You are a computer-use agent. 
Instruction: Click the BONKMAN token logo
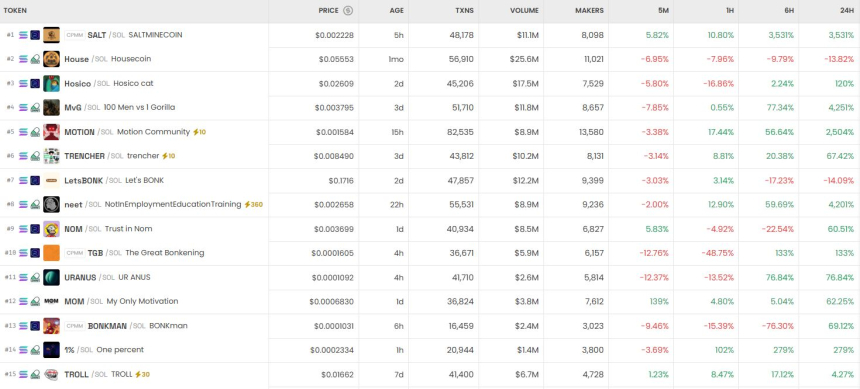coord(52,325)
